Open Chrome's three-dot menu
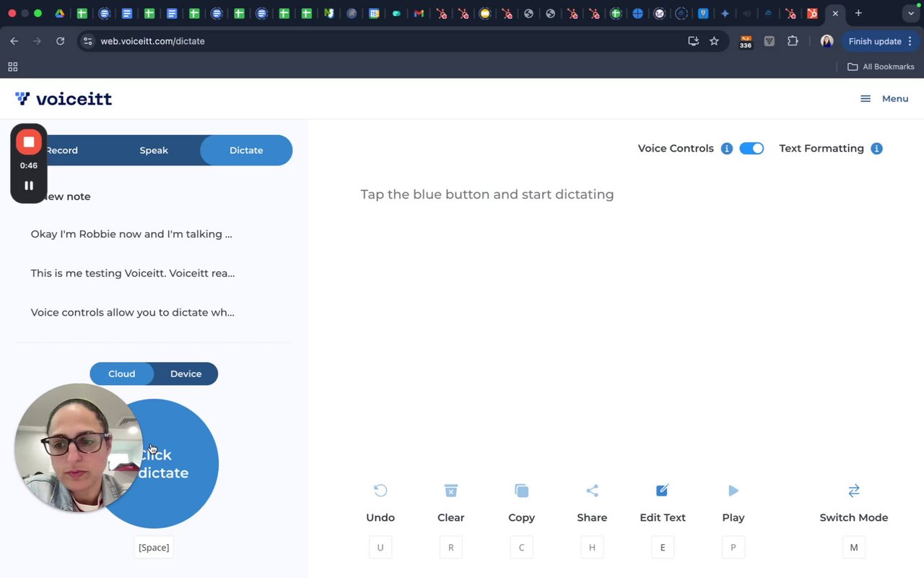The image size is (924, 578). click(x=911, y=41)
